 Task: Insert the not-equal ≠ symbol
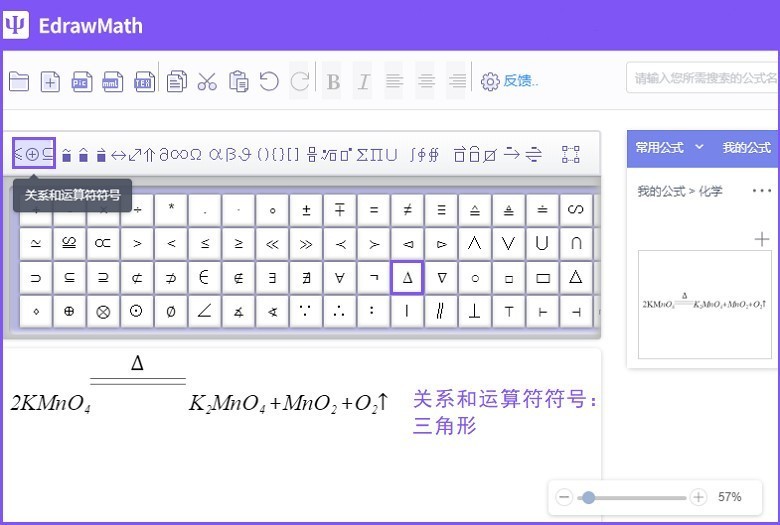[407, 210]
